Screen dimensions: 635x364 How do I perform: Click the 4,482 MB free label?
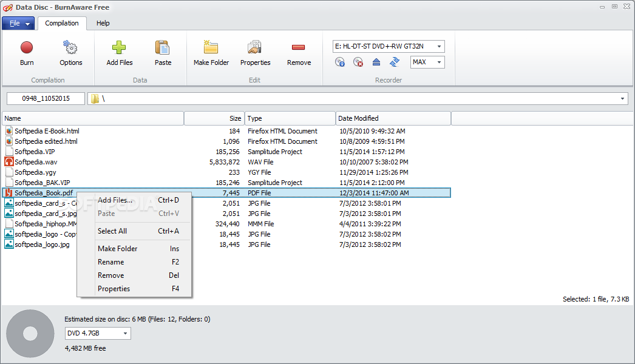click(x=85, y=348)
